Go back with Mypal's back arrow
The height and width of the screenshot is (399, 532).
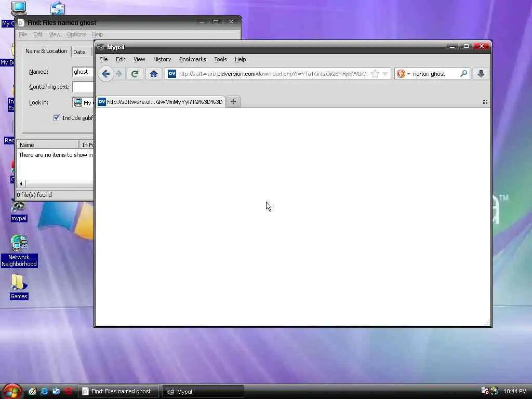click(106, 74)
